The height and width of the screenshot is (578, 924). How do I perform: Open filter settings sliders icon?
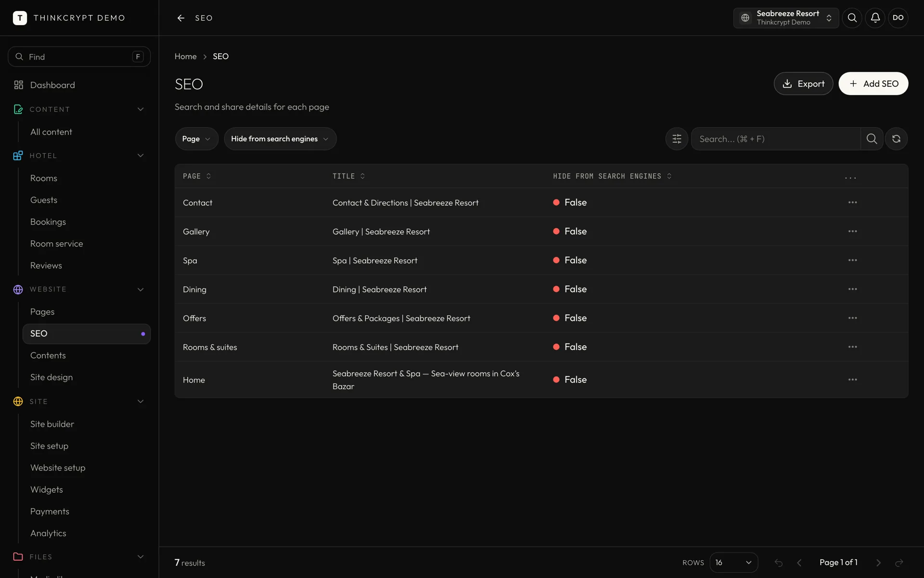point(677,139)
